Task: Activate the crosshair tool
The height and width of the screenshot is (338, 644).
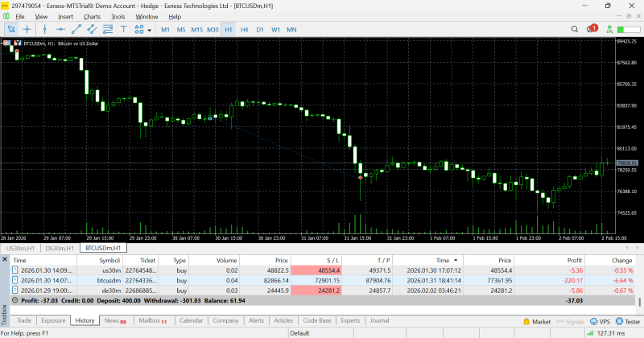Action: click(27, 30)
